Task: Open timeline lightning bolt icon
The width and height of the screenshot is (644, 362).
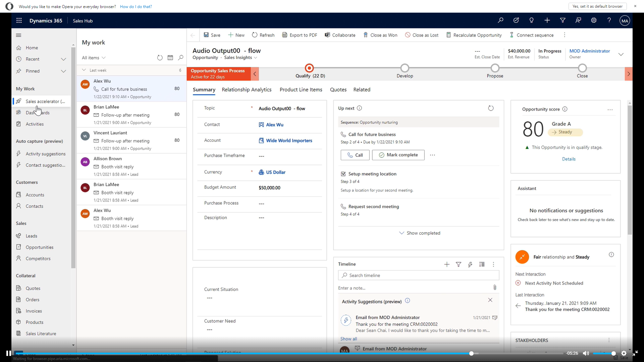Action: coord(470,264)
